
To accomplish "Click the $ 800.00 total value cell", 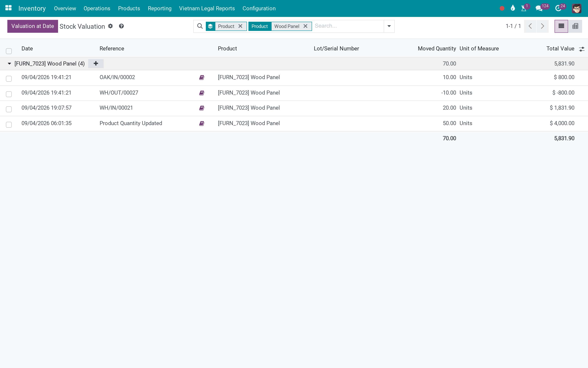I will coord(564,77).
